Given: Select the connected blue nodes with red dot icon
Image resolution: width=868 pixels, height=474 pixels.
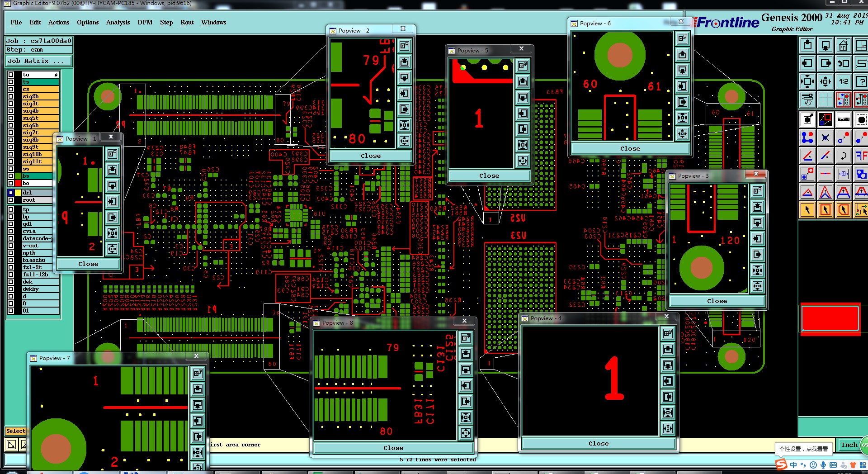Looking at the screenshot, I should pyautogui.click(x=807, y=137).
